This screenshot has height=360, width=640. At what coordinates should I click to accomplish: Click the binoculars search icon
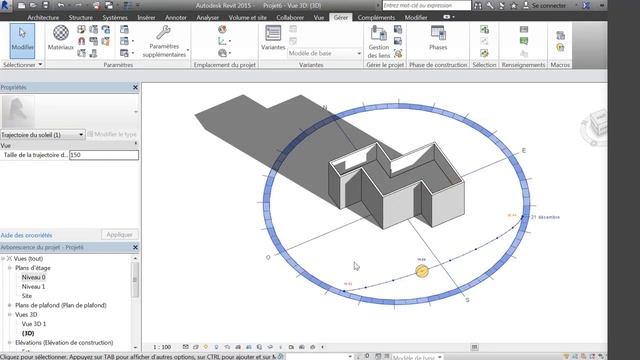point(478,5)
